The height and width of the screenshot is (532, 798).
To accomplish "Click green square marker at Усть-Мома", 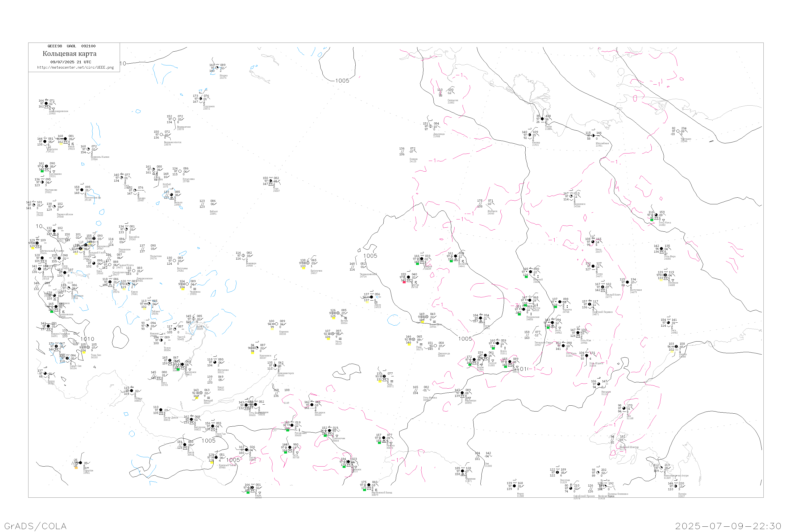I will click(x=652, y=220).
